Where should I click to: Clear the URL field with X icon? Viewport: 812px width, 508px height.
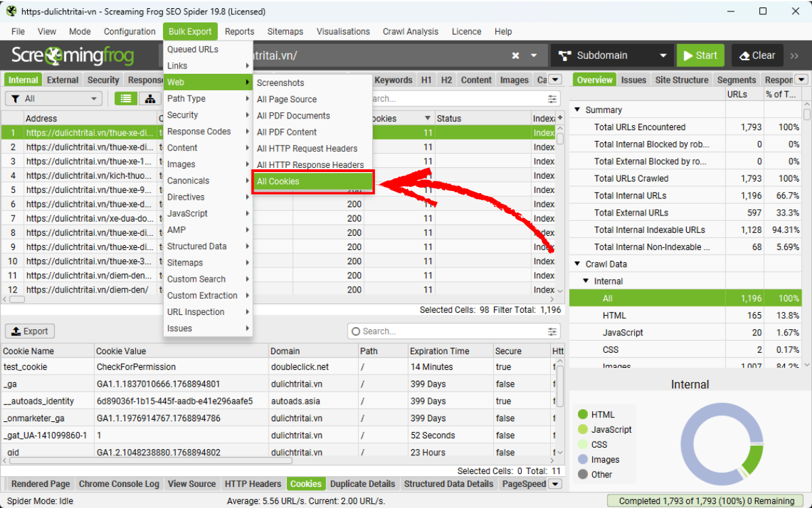[x=516, y=56]
